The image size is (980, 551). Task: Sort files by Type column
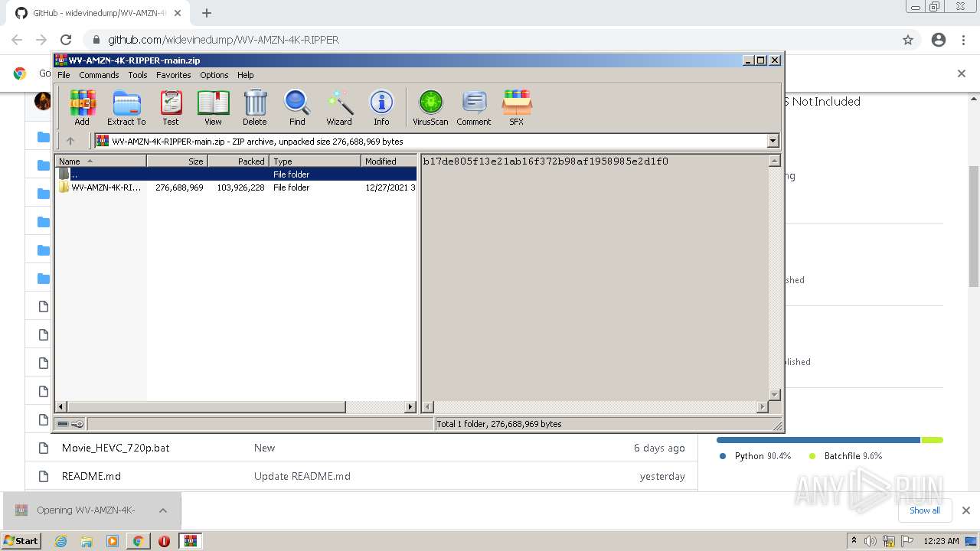point(315,161)
